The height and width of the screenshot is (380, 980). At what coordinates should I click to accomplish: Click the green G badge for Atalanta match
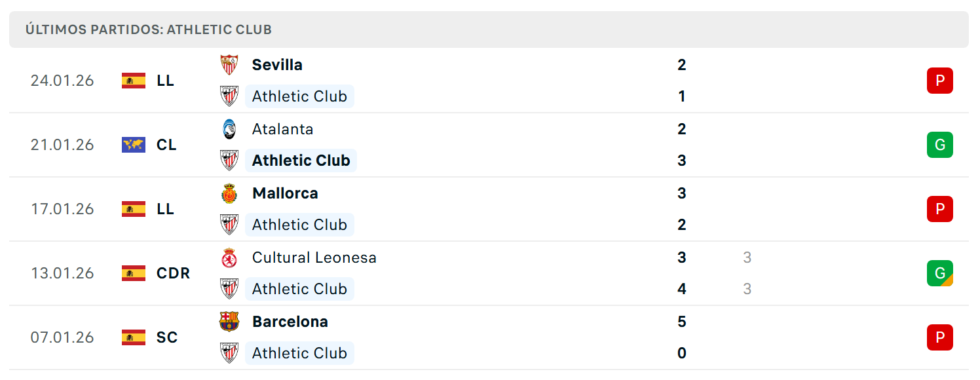coord(940,145)
